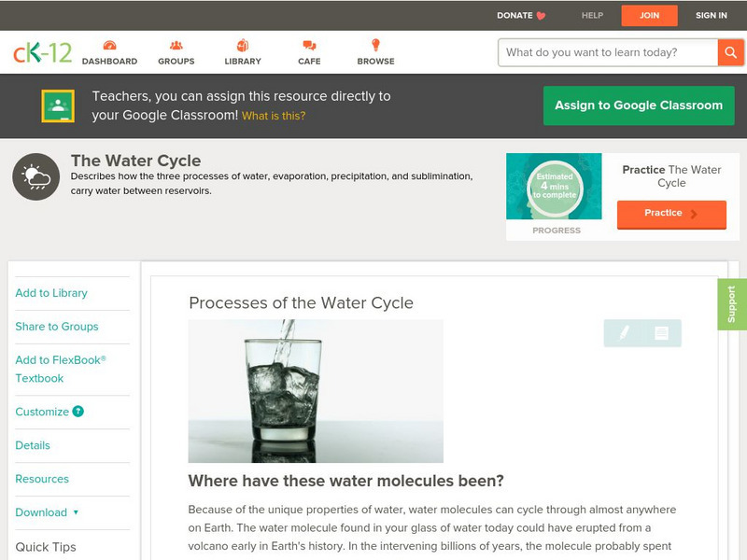Image resolution: width=747 pixels, height=560 pixels.
Task: Click the Google Classroom logo icon
Action: (58, 105)
